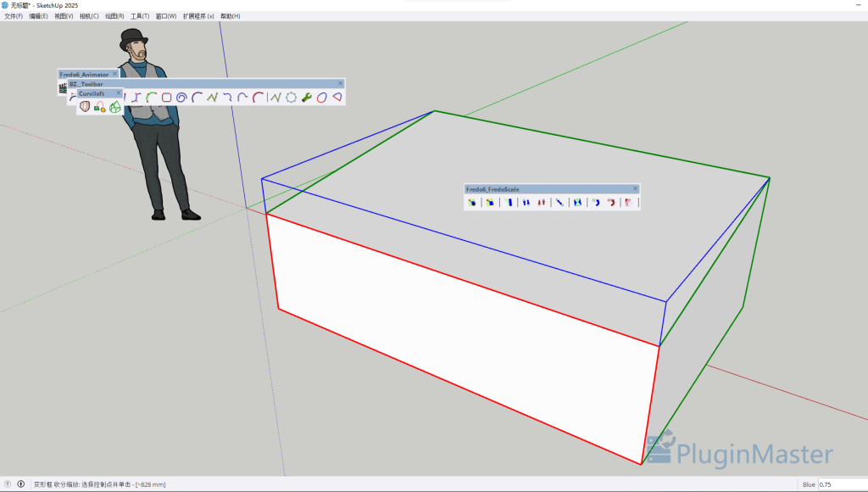Open the wrench settings icon on BZ_Toolbar
Image resolution: width=868 pixels, height=492 pixels.
click(x=305, y=98)
